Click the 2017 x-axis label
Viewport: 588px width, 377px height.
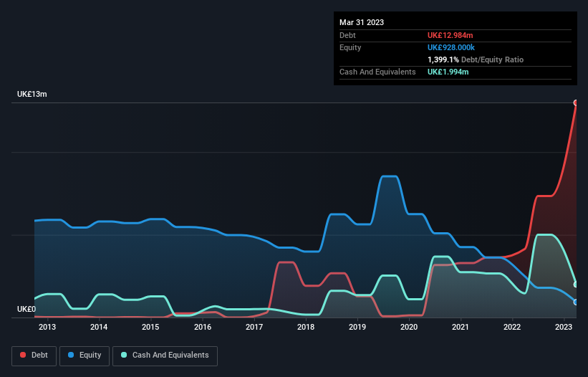254,327
